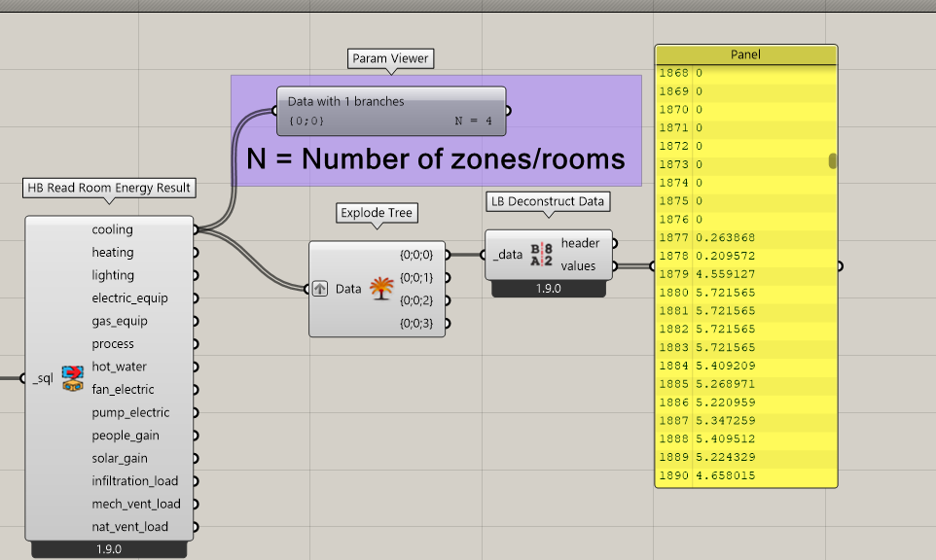The height and width of the screenshot is (560, 936).
Task: Select the Param Viewer component
Action: pos(391,111)
